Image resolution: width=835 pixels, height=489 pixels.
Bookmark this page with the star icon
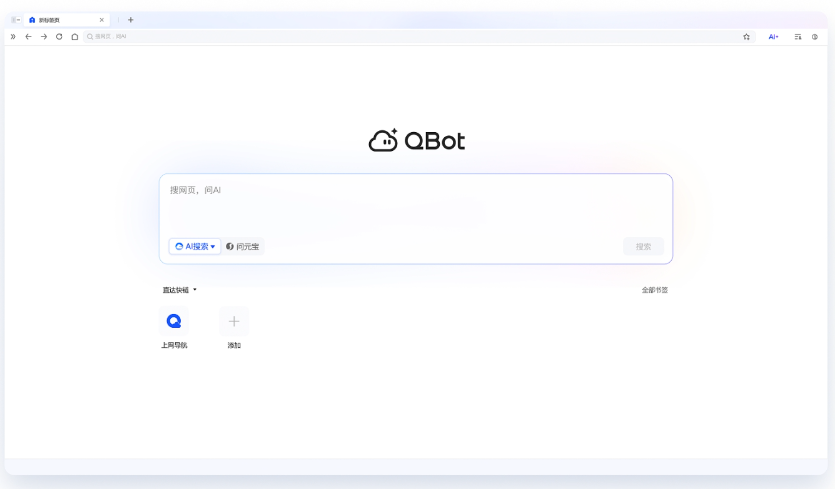pyautogui.click(x=746, y=36)
